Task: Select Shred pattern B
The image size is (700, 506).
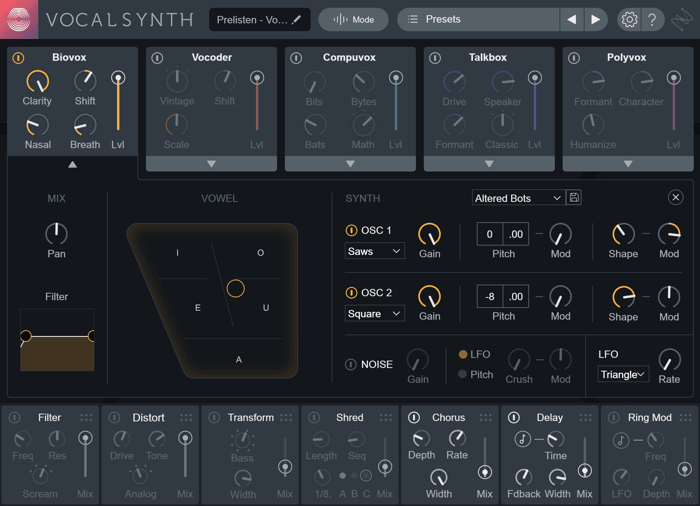Action: click(x=354, y=476)
